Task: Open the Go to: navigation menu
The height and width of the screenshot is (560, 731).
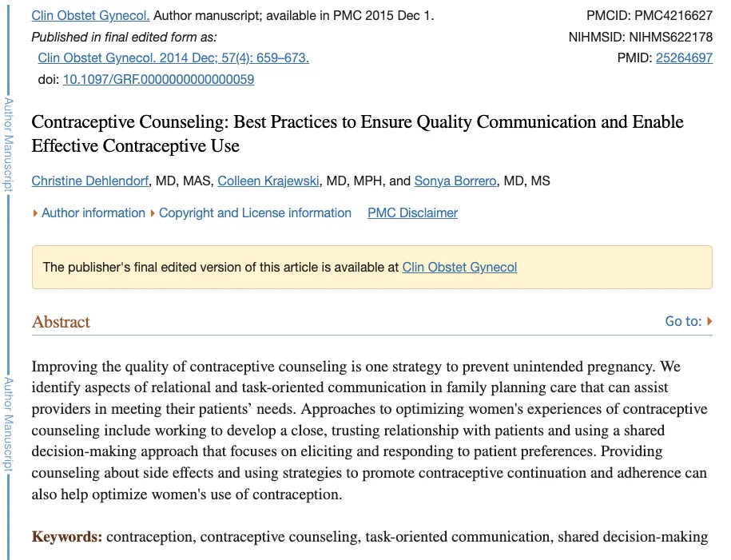Action: coord(684,321)
